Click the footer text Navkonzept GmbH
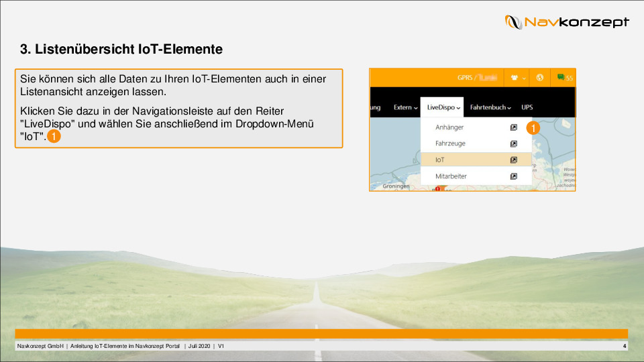This screenshot has height=362, width=644. point(40,346)
